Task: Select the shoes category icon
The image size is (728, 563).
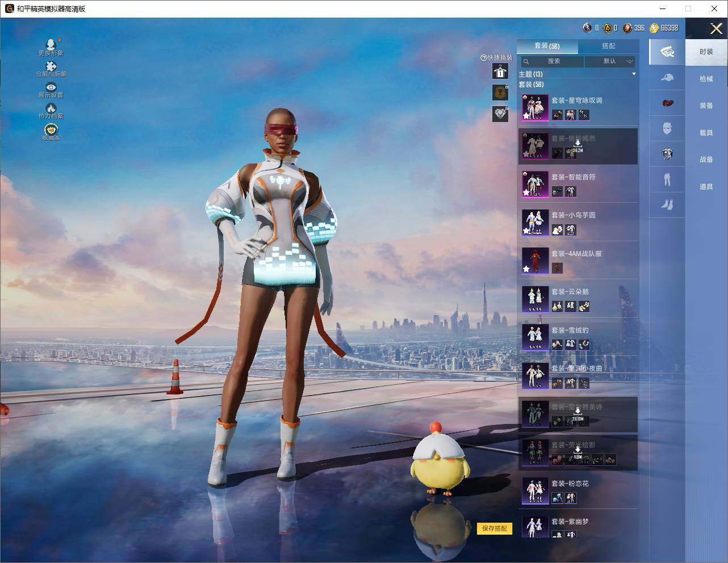Action: coord(667,204)
